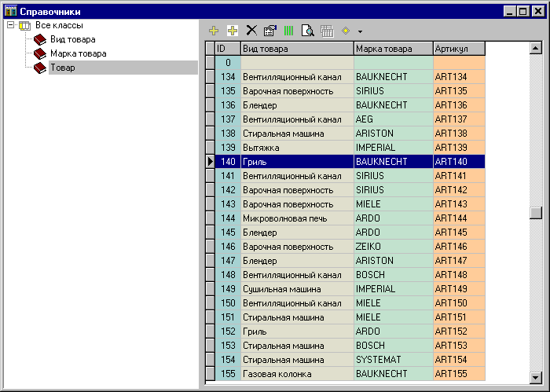
Task: Click the Справочники title bar app icon
Action: click(x=11, y=11)
